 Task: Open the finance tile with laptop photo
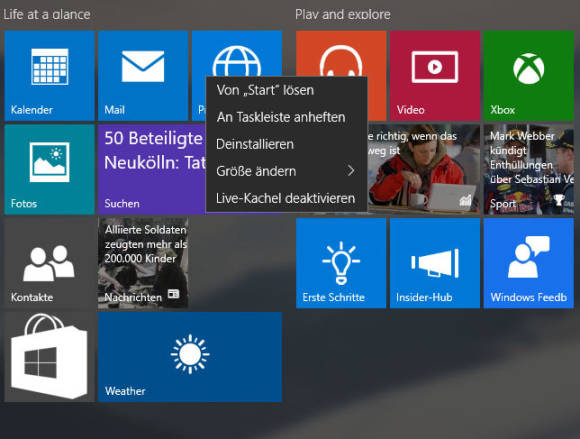(424, 169)
